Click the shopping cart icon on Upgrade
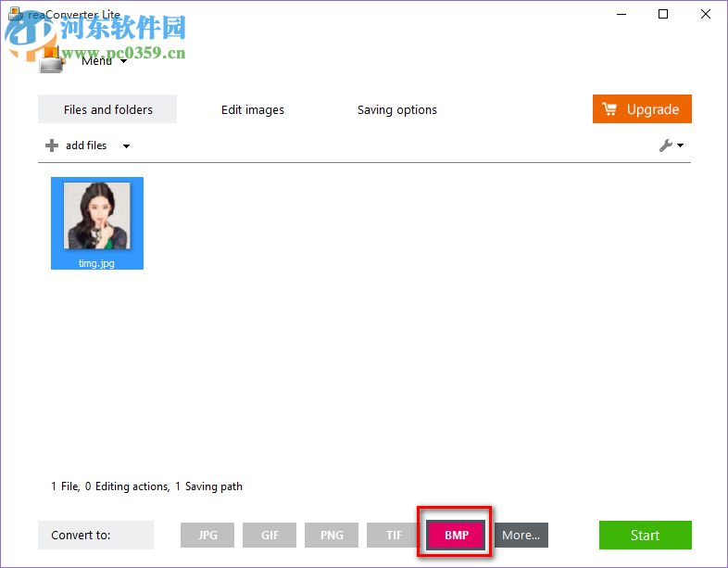 tap(609, 109)
